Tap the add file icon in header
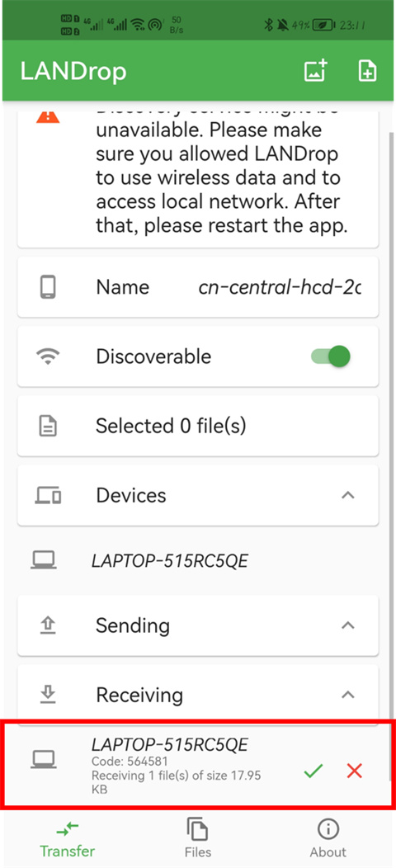 [367, 72]
